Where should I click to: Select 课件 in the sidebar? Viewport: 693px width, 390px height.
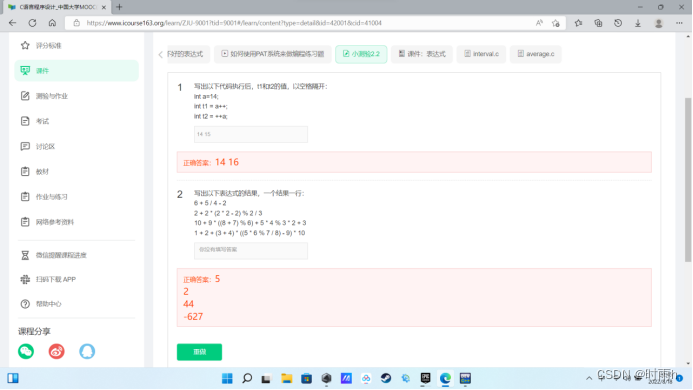(x=76, y=71)
